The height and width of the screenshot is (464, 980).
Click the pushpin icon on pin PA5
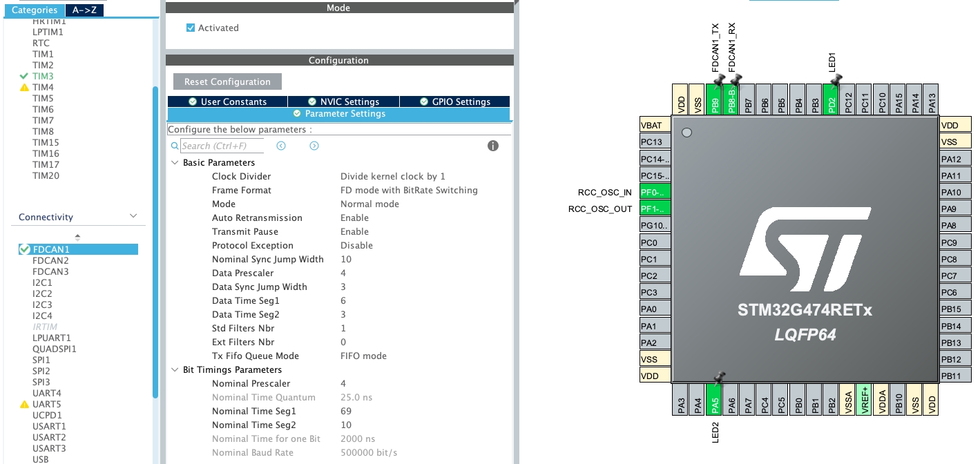(719, 377)
